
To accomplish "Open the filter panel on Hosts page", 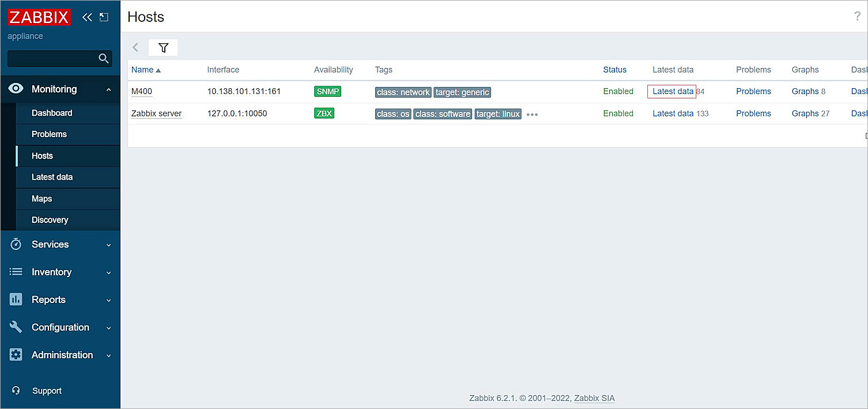I will click(x=163, y=47).
